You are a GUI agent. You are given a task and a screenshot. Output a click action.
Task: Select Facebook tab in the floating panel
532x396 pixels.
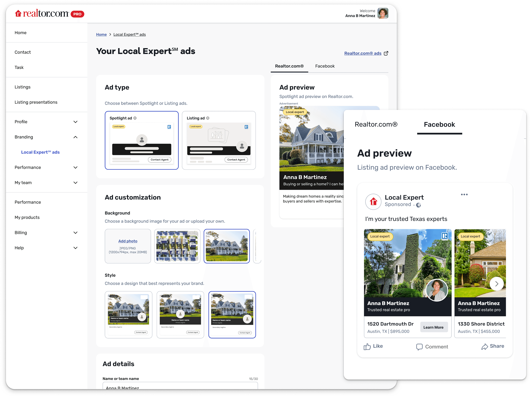coord(439,125)
